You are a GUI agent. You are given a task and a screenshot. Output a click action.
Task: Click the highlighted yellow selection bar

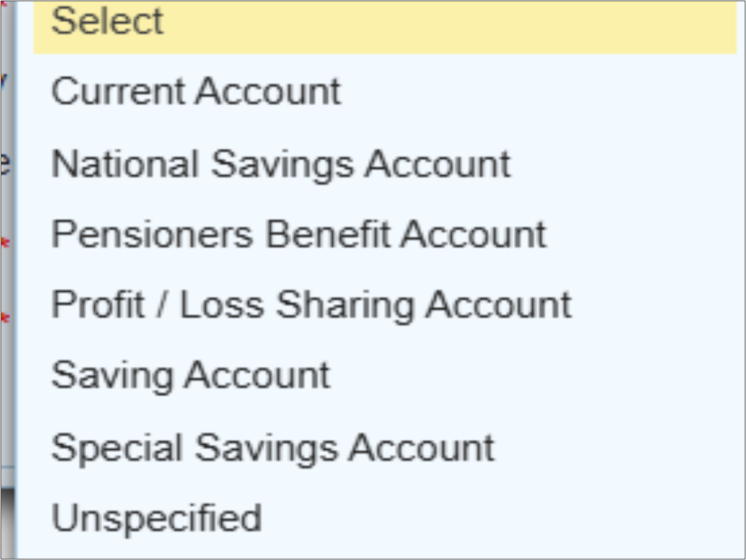tap(372, 25)
